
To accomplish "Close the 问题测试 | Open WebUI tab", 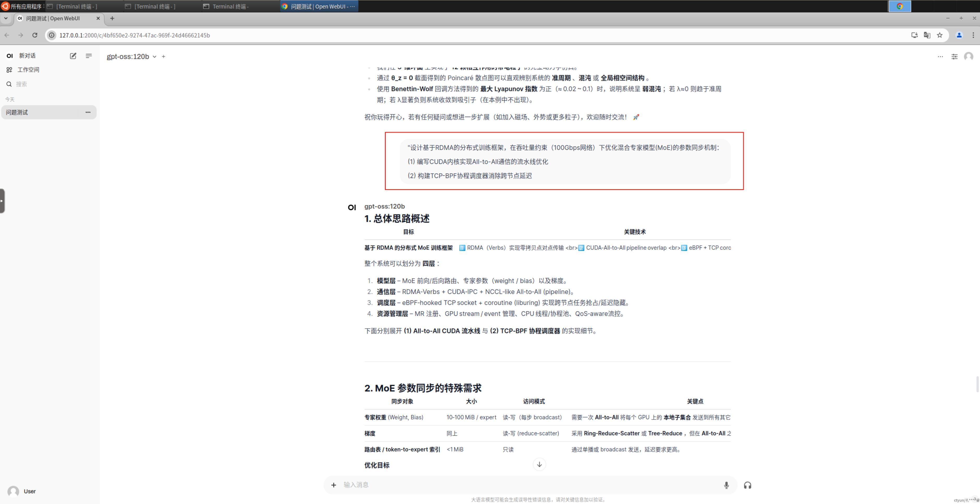I will coord(98,18).
